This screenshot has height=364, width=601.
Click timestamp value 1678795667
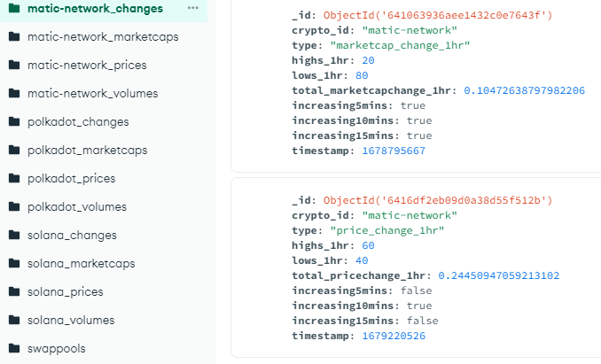394,151
